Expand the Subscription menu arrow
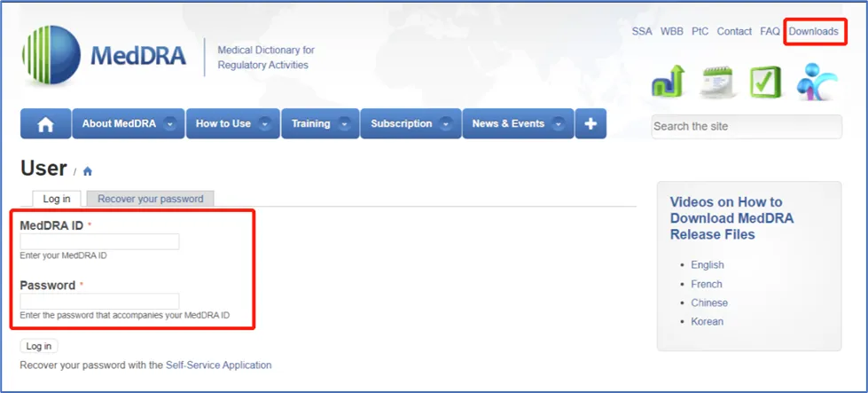This screenshot has height=393, width=868. coord(446,124)
